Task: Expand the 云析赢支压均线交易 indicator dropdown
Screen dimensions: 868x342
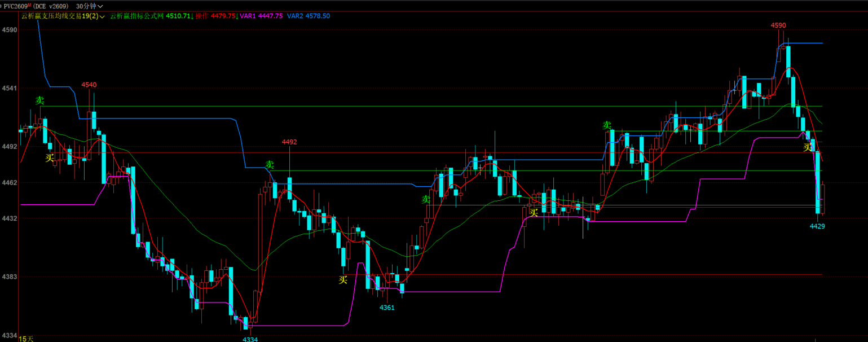Action: pos(103,16)
